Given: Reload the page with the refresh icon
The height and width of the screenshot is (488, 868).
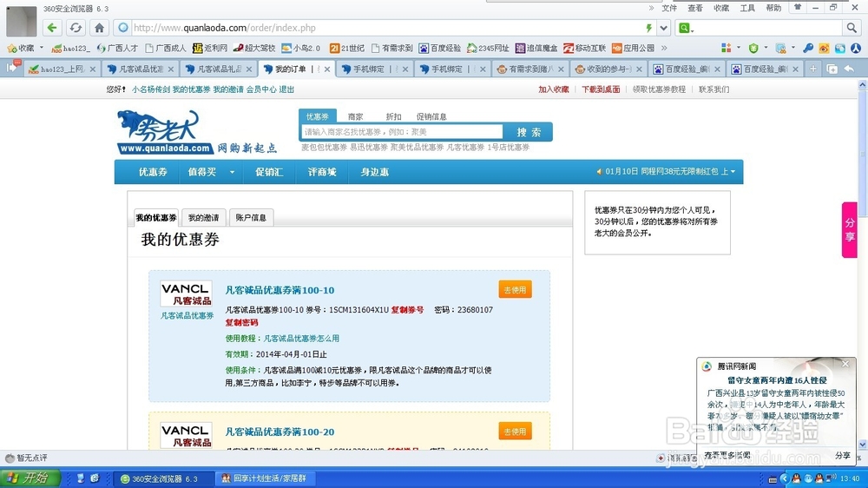Looking at the screenshot, I should point(76,28).
